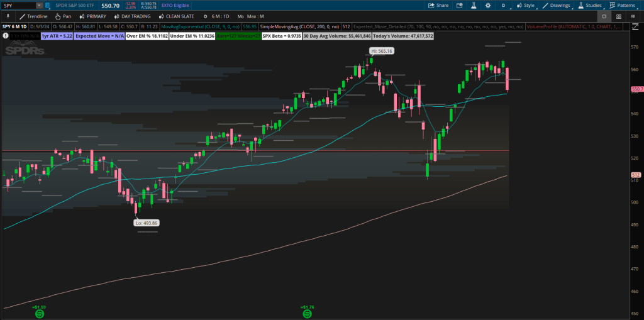This screenshot has width=644, height=320.
Task: Select the Mo Max : M timeframe
Action: coord(250,16)
